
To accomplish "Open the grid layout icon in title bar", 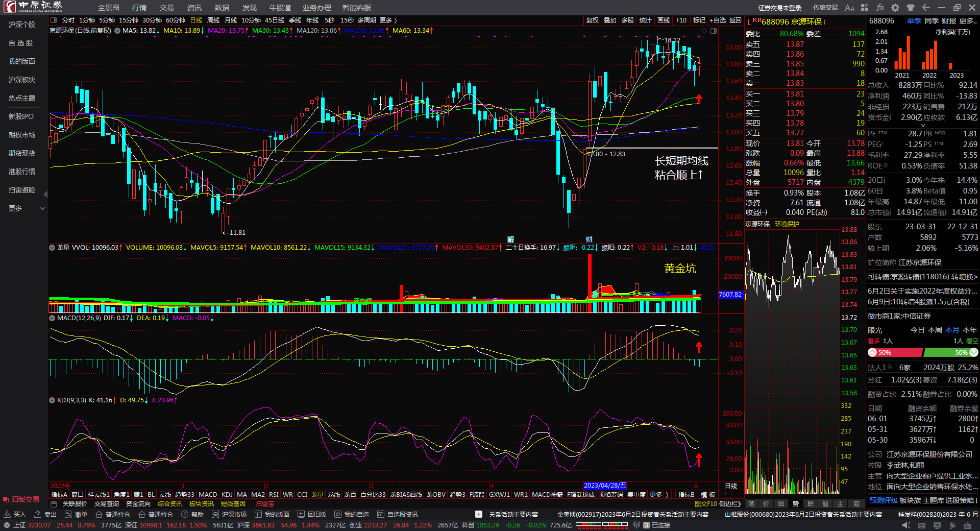I will pos(865,8).
